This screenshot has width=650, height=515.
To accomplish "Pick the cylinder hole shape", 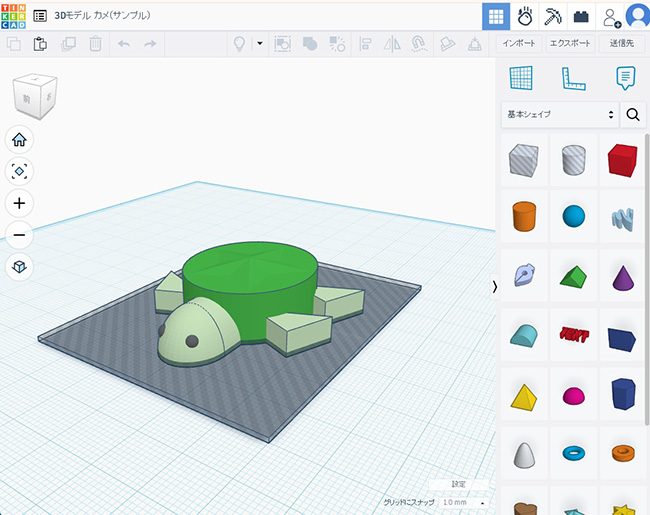I will (x=574, y=160).
